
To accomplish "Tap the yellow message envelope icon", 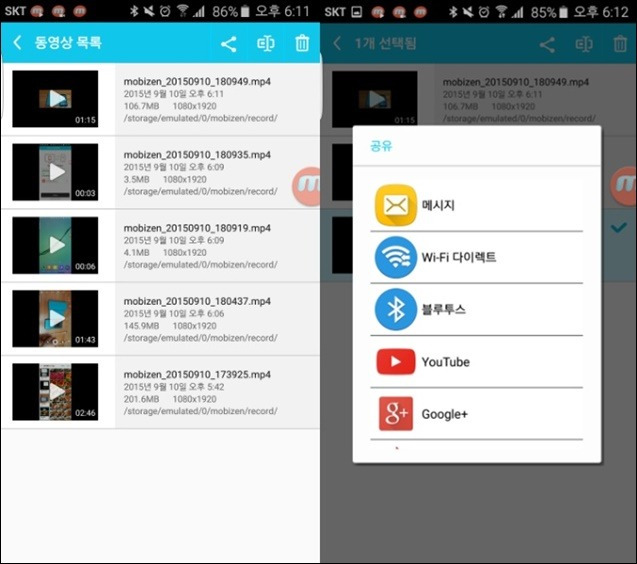I will click(x=396, y=205).
